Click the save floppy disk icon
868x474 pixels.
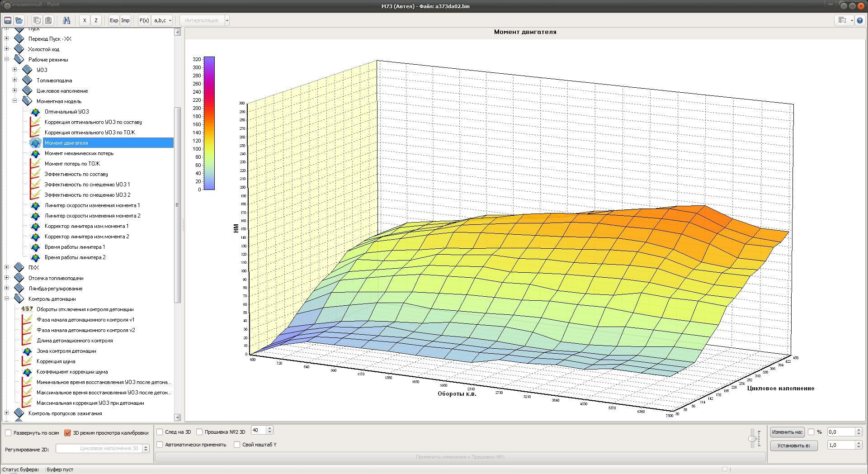8,20
